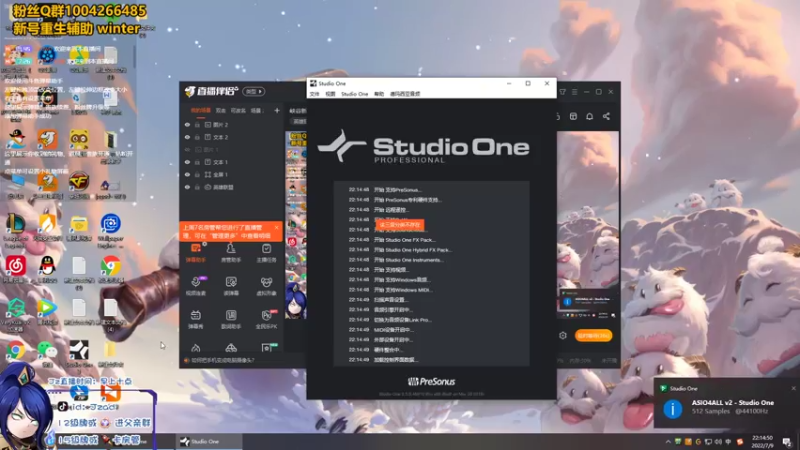This screenshot has height=450, width=800.
Task: Open 弹幕秀 tool in streaming app
Action: point(196,319)
